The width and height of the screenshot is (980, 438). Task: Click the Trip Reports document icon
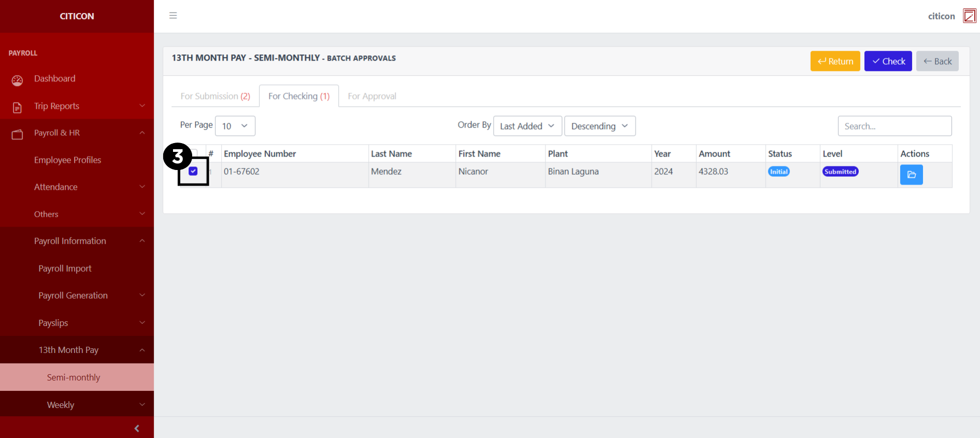tap(17, 107)
